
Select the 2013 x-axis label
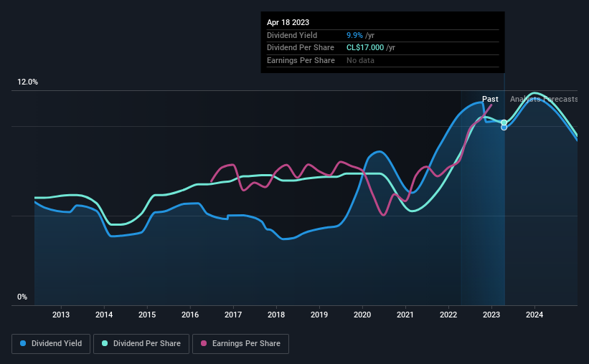tap(61, 315)
